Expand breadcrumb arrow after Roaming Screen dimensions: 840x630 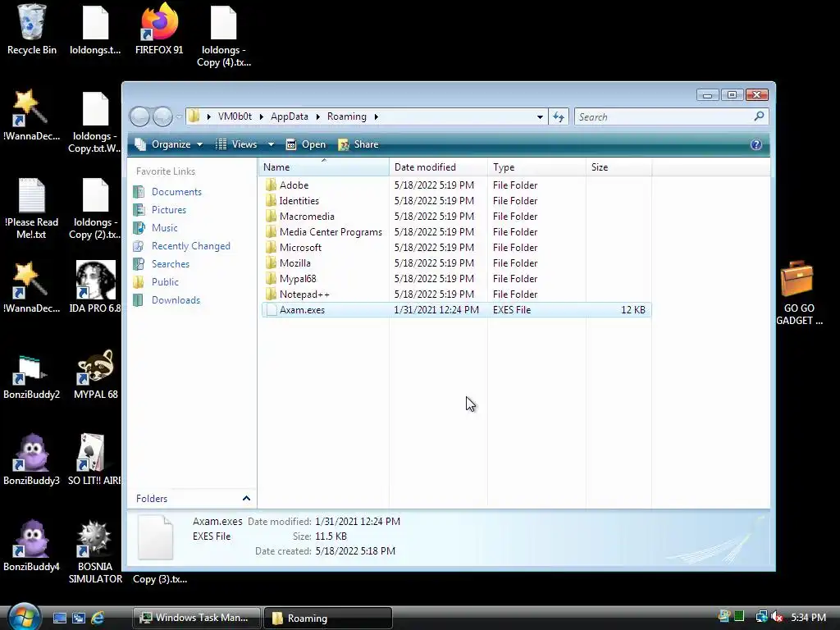[x=376, y=116]
